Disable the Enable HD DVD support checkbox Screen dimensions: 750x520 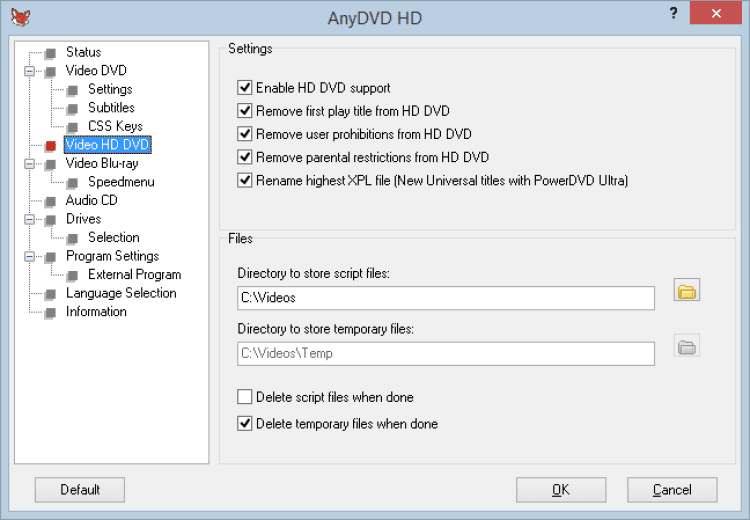click(x=245, y=88)
